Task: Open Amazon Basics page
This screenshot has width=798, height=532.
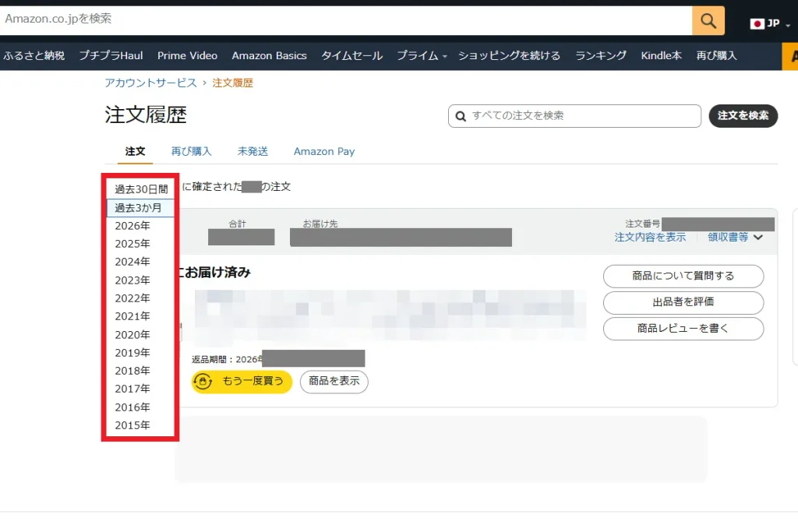Action: coord(269,55)
